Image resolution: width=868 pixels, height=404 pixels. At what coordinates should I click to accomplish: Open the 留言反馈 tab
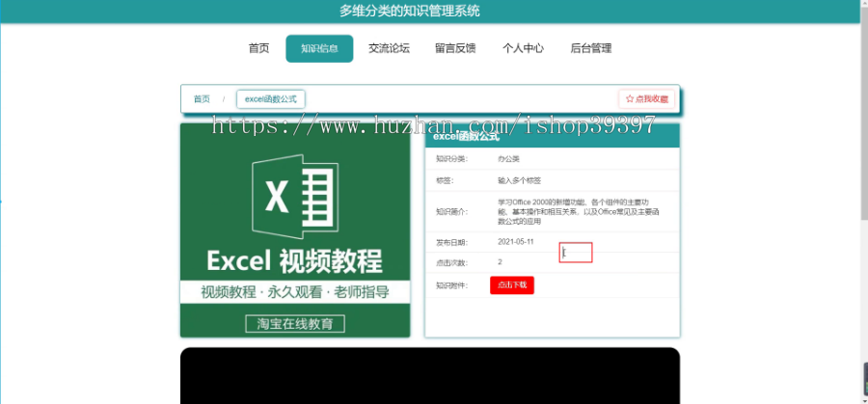pos(455,48)
